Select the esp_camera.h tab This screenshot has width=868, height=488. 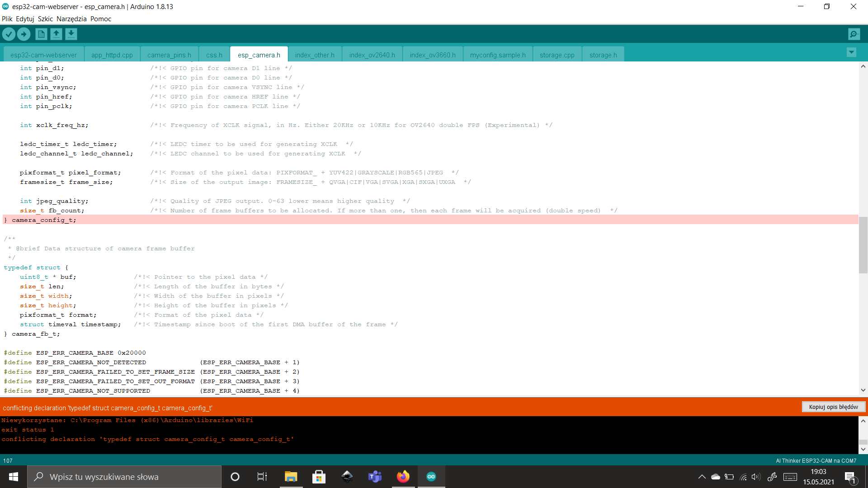point(259,55)
